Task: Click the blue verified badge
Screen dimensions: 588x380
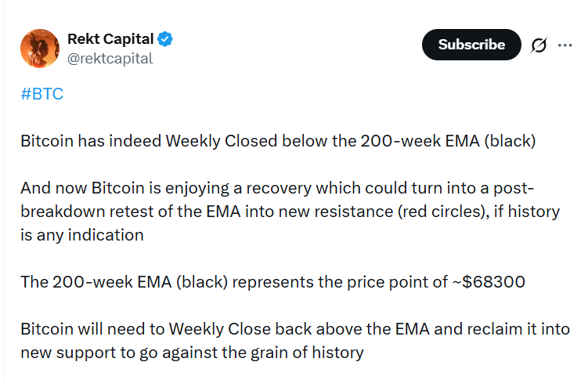Action: point(166,39)
